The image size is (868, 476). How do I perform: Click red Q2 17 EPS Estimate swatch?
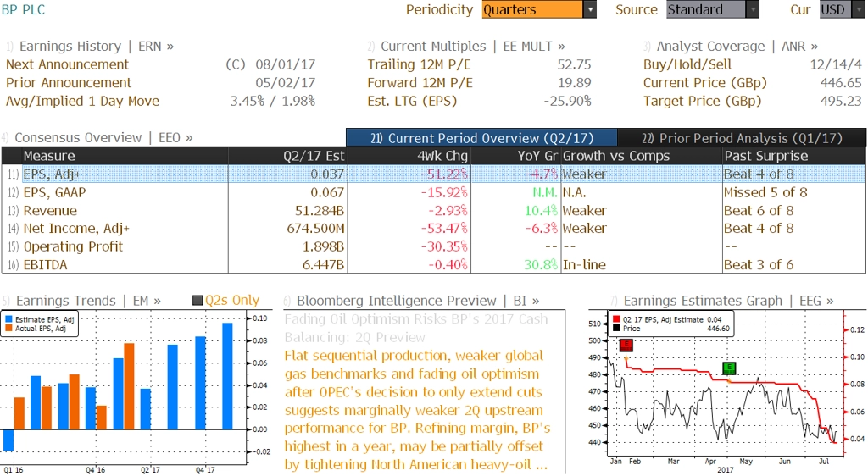[616, 319]
